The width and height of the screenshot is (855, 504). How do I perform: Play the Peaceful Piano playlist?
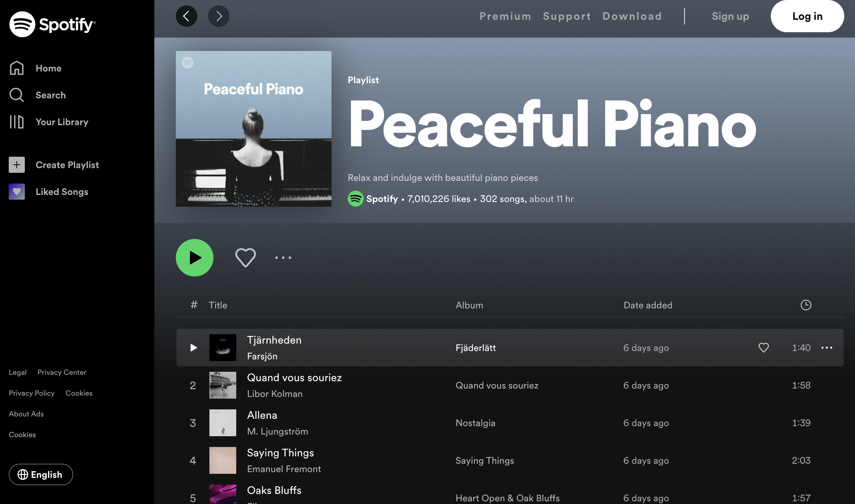195,258
